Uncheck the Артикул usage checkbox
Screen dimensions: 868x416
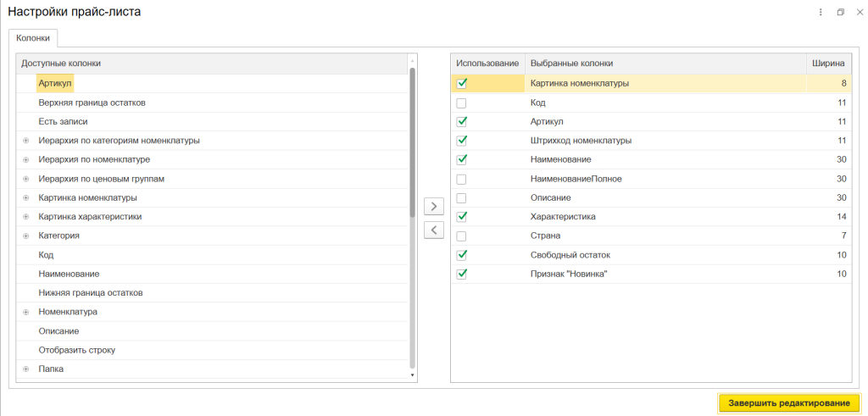point(461,121)
